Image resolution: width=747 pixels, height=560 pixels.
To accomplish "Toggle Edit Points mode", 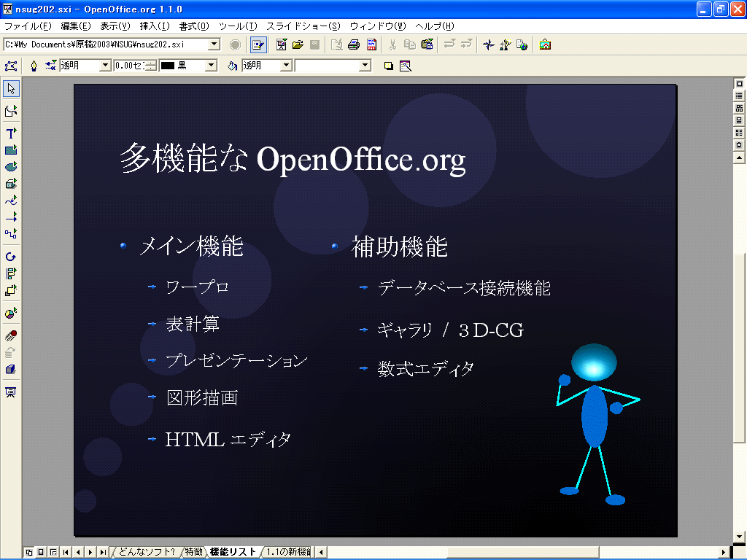I will (11, 66).
